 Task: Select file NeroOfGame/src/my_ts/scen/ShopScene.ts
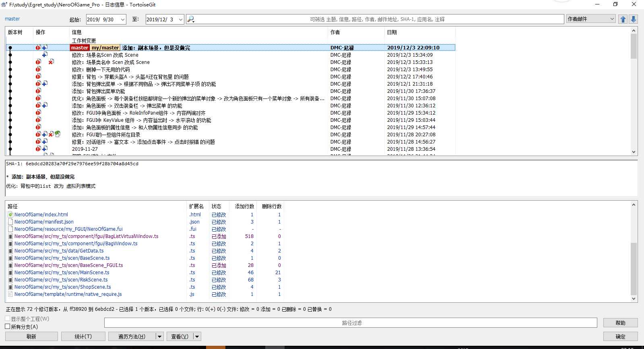click(145, 287)
